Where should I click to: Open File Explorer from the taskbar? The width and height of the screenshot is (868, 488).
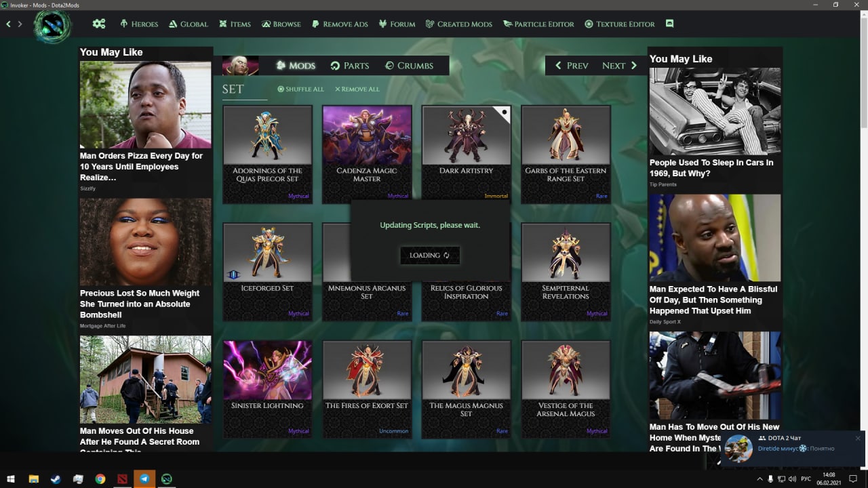[33, 479]
